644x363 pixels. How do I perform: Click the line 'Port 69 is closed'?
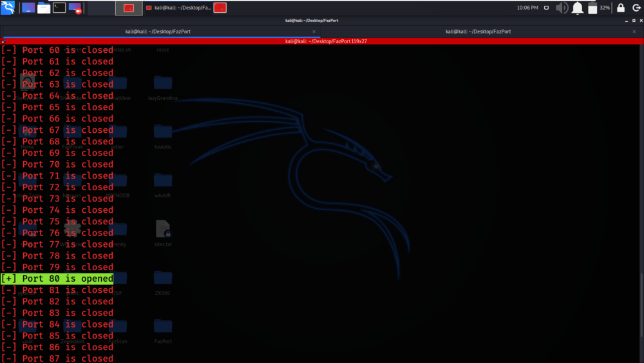point(57,153)
